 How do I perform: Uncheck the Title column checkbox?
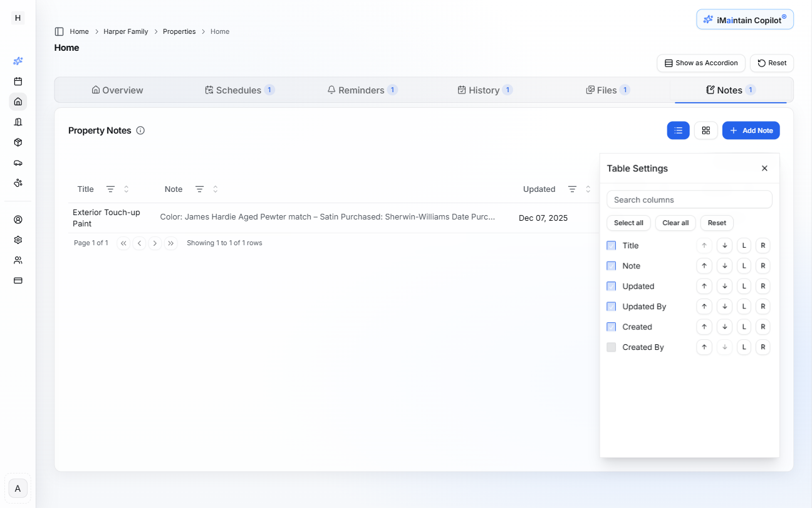pyautogui.click(x=612, y=246)
